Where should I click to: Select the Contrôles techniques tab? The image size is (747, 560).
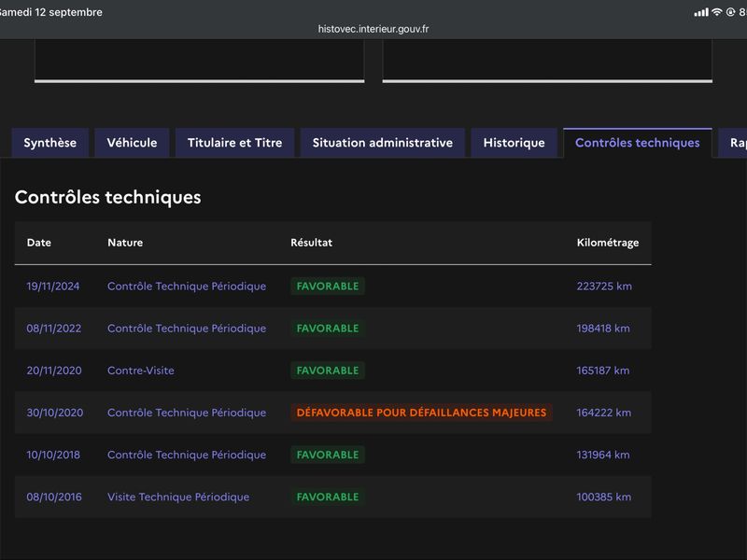coord(638,143)
